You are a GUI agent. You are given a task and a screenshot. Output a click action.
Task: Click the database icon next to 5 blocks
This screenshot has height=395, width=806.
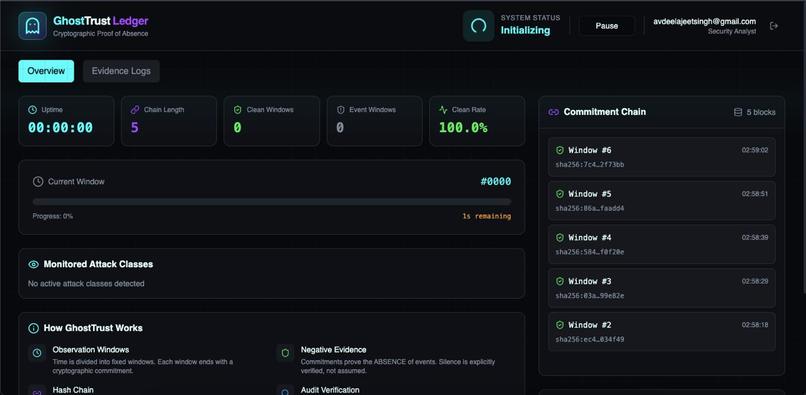click(738, 112)
